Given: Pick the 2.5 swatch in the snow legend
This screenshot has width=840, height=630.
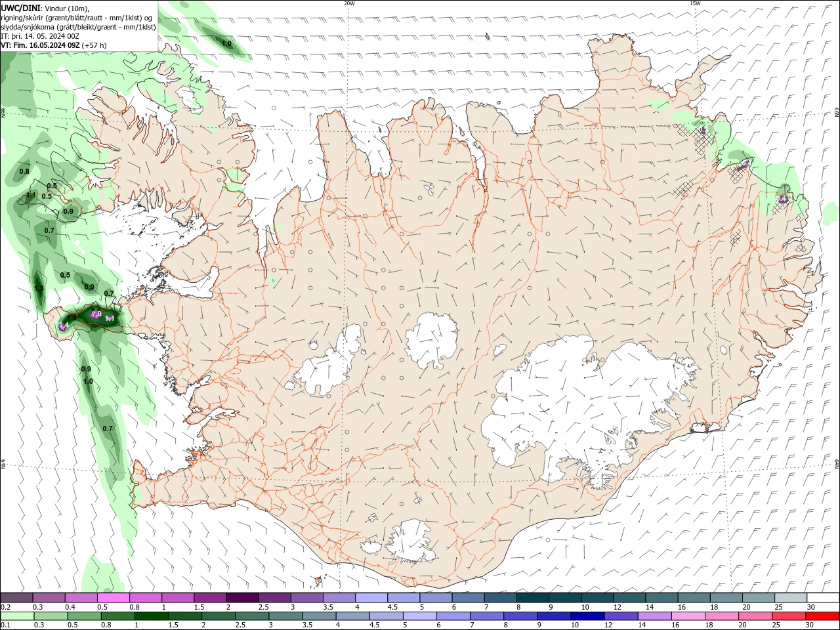Looking at the screenshot, I should 274,598.
